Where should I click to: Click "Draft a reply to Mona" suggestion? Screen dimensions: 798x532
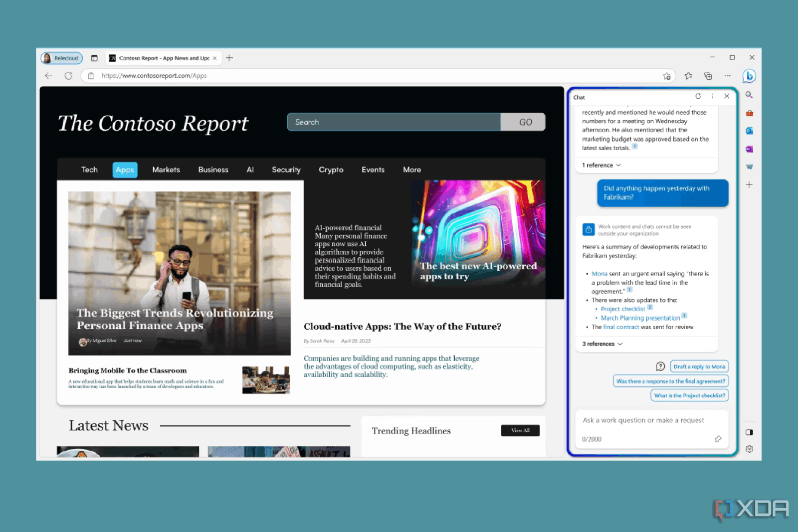tap(699, 366)
